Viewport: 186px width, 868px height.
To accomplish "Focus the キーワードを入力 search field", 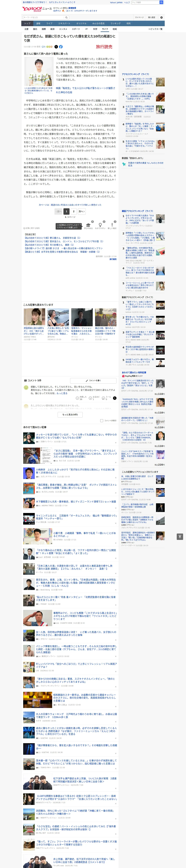I will coord(44,17).
